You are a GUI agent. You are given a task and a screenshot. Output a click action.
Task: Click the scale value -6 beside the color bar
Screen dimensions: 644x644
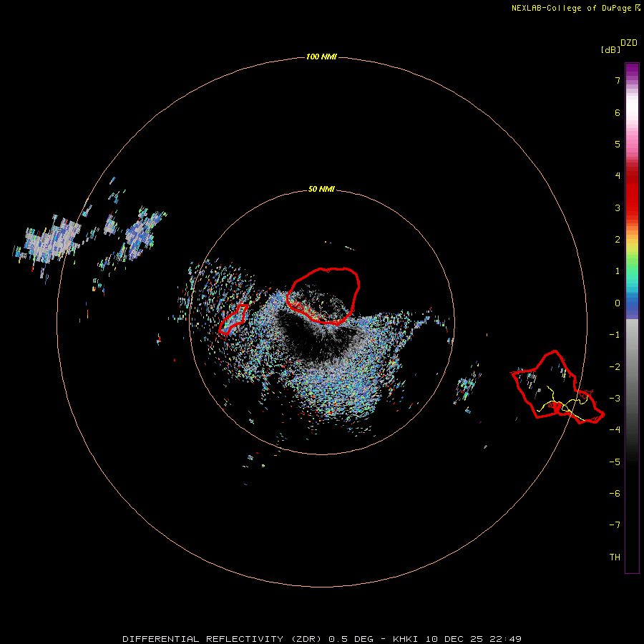pos(615,494)
